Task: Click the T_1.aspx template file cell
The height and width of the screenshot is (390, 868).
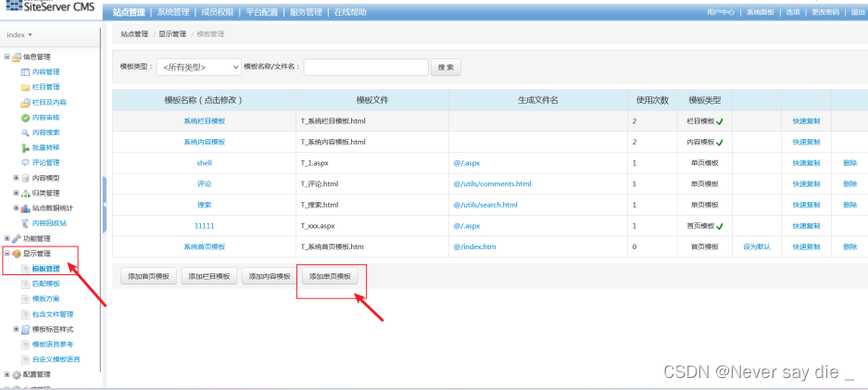Action: pos(372,163)
